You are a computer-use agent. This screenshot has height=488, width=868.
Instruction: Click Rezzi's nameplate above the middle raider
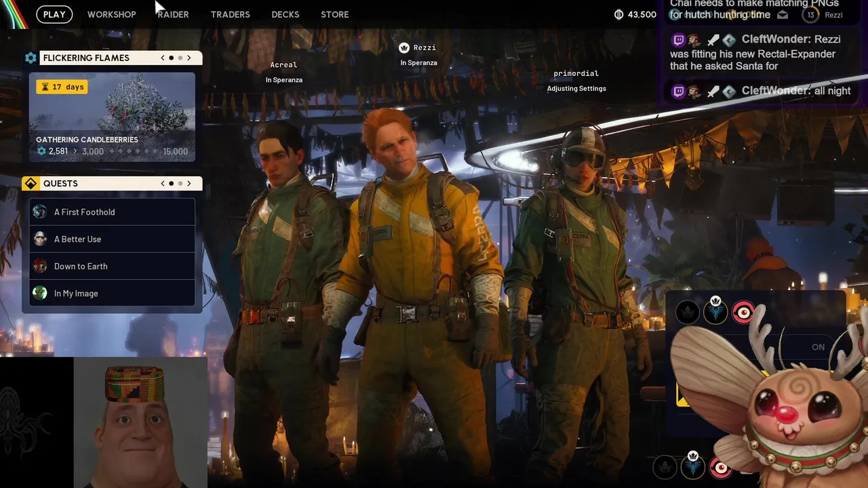point(425,47)
